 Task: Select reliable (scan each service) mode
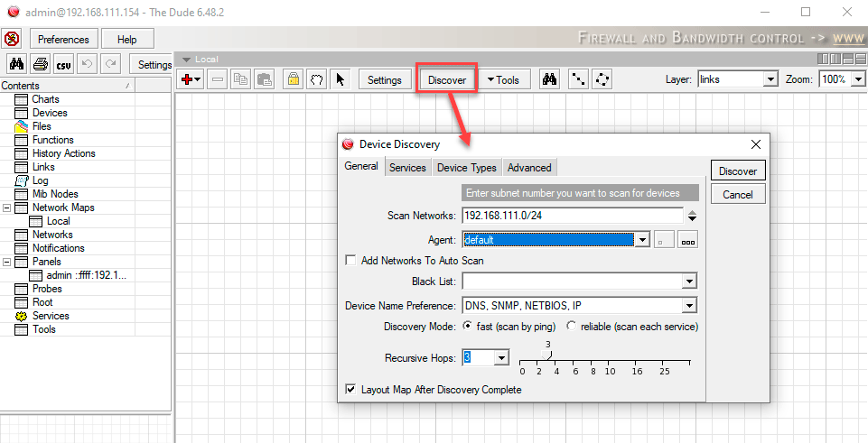572,326
